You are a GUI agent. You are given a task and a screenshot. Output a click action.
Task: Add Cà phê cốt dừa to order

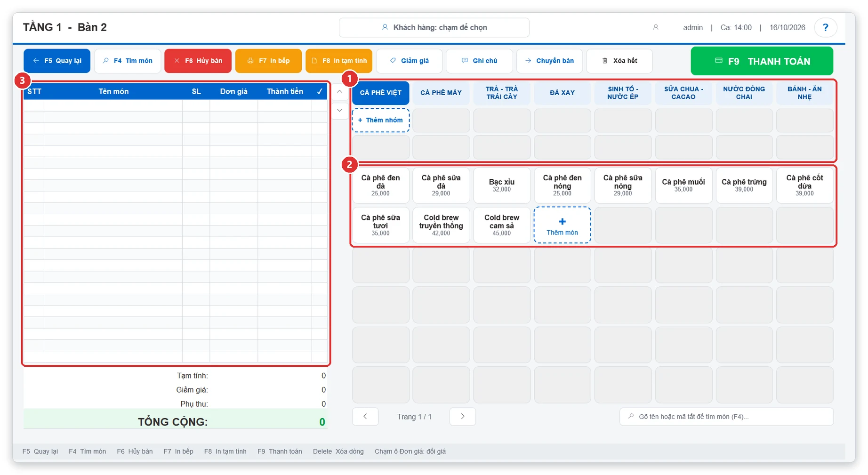pyautogui.click(x=804, y=185)
